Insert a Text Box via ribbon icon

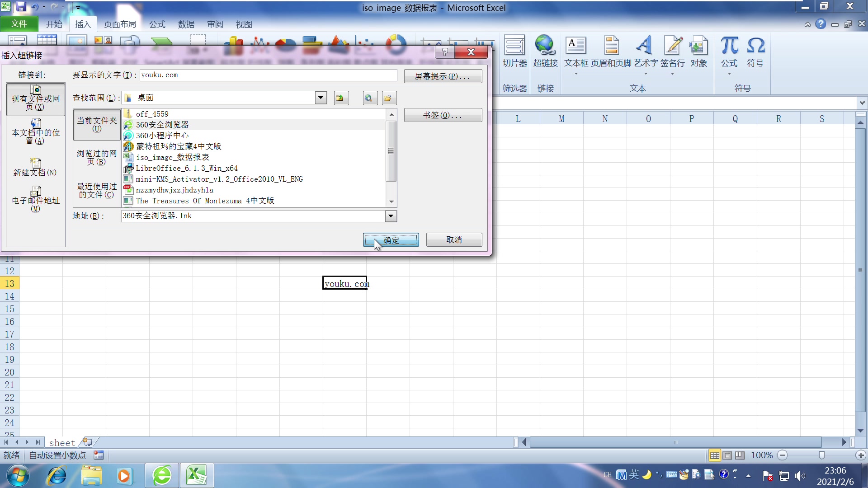[576, 46]
